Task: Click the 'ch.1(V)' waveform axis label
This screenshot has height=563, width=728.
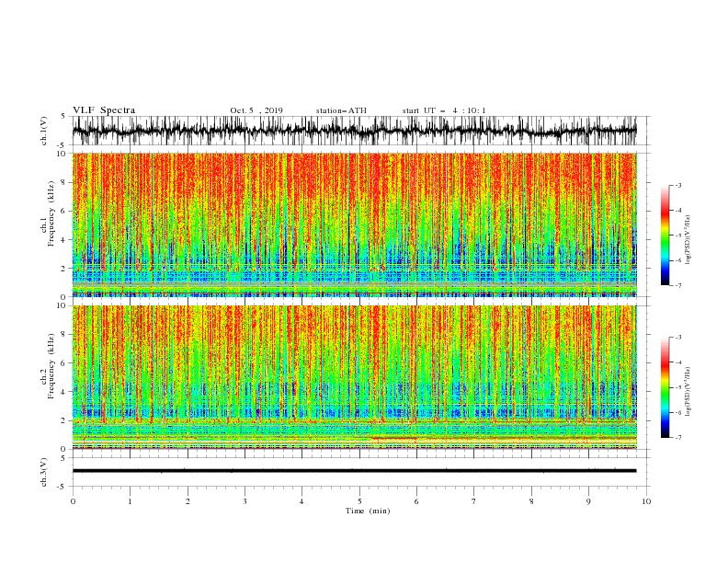Action: 44,131
